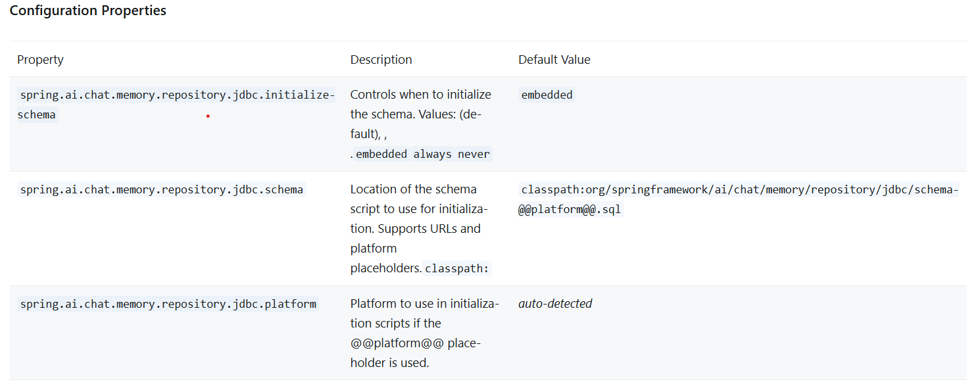Click the inline 'never' code value

pyautogui.click(x=474, y=155)
